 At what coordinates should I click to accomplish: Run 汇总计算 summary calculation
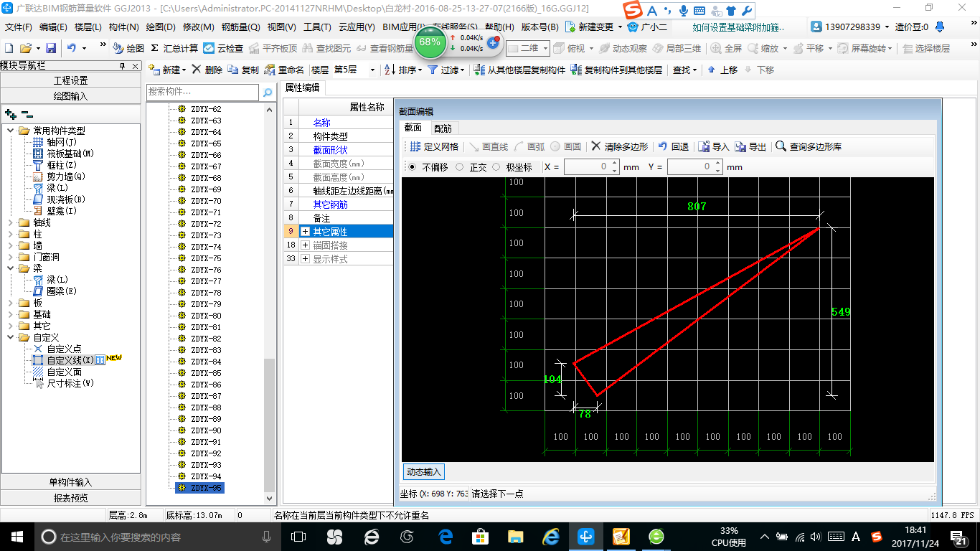[x=174, y=48]
